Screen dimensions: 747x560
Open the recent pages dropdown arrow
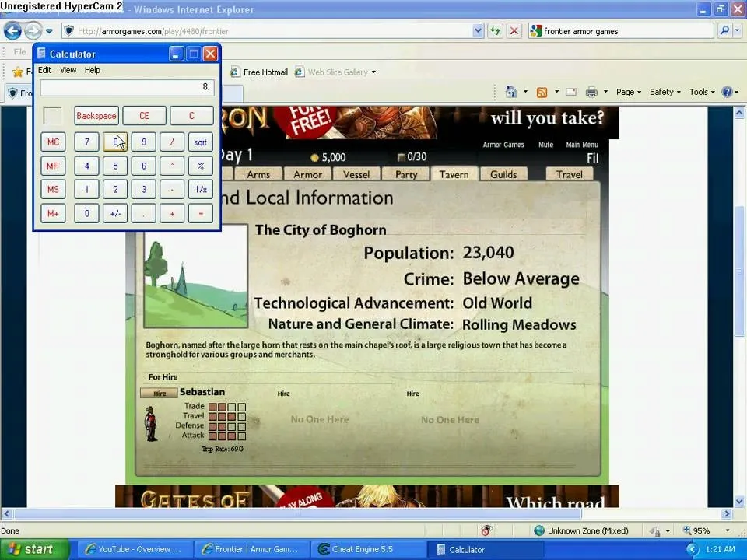(49, 31)
